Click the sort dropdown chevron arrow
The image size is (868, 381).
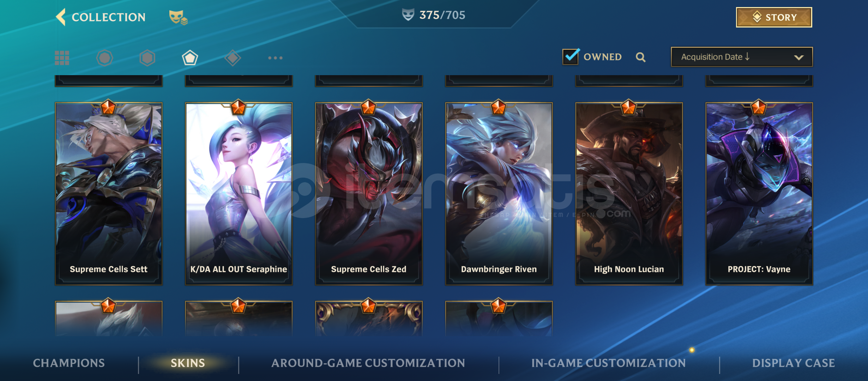(x=799, y=58)
